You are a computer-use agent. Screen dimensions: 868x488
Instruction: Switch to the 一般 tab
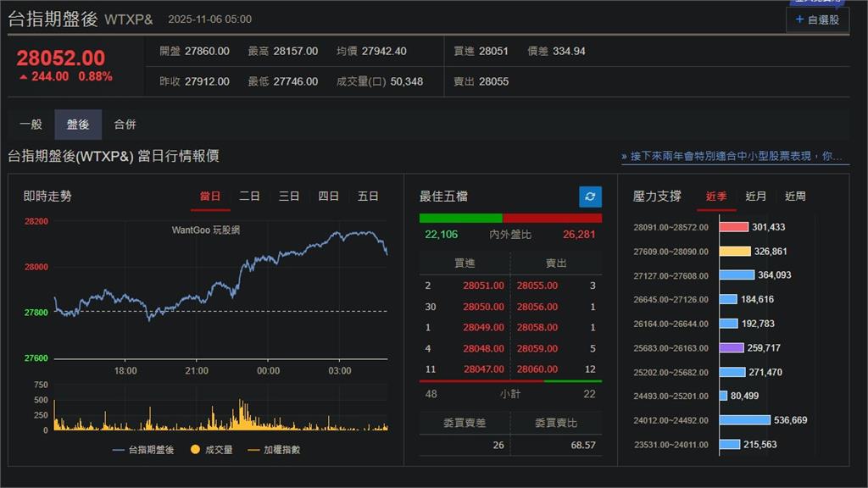(30, 123)
